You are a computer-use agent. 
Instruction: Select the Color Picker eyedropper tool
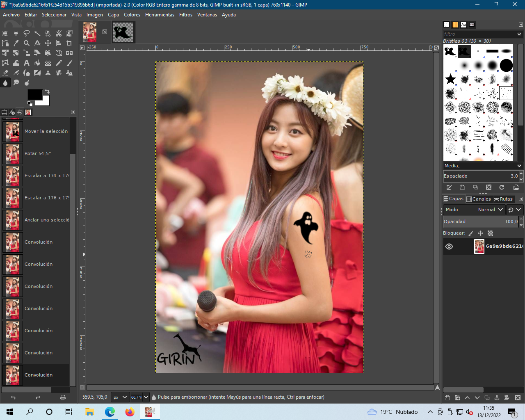pyautogui.click(x=16, y=43)
